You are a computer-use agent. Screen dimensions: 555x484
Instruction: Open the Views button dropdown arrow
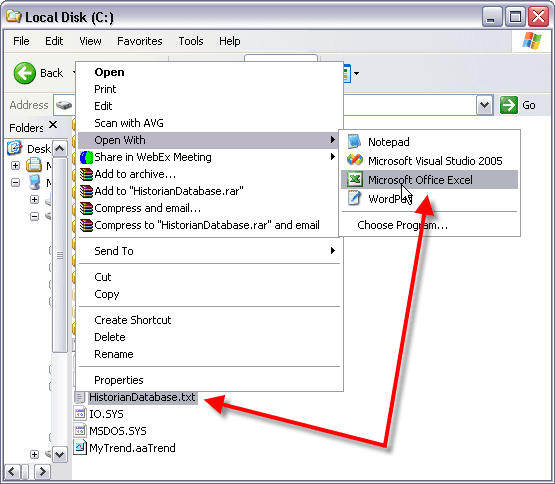click(356, 73)
